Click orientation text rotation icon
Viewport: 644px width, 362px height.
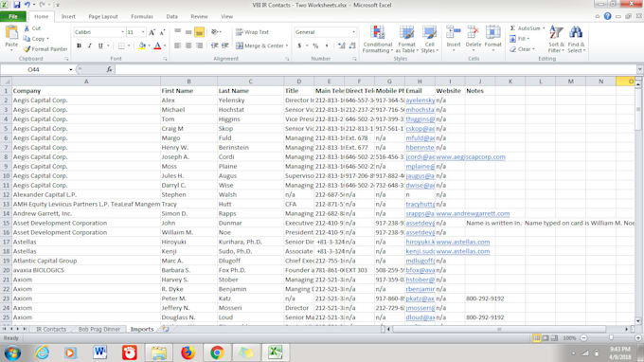(214, 32)
